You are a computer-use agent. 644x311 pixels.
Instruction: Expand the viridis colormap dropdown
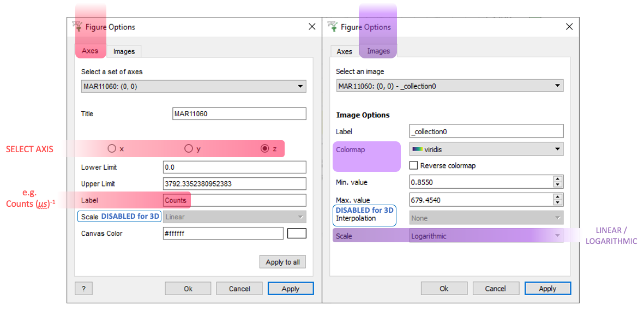coord(486,148)
